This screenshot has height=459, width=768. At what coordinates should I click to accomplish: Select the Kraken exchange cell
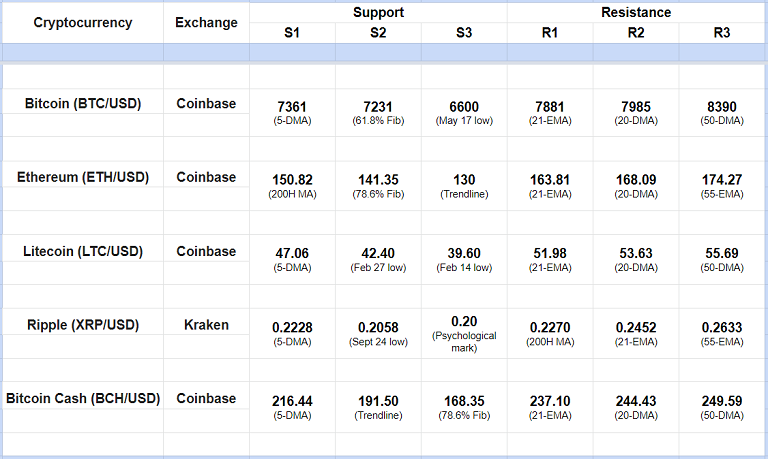206,325
